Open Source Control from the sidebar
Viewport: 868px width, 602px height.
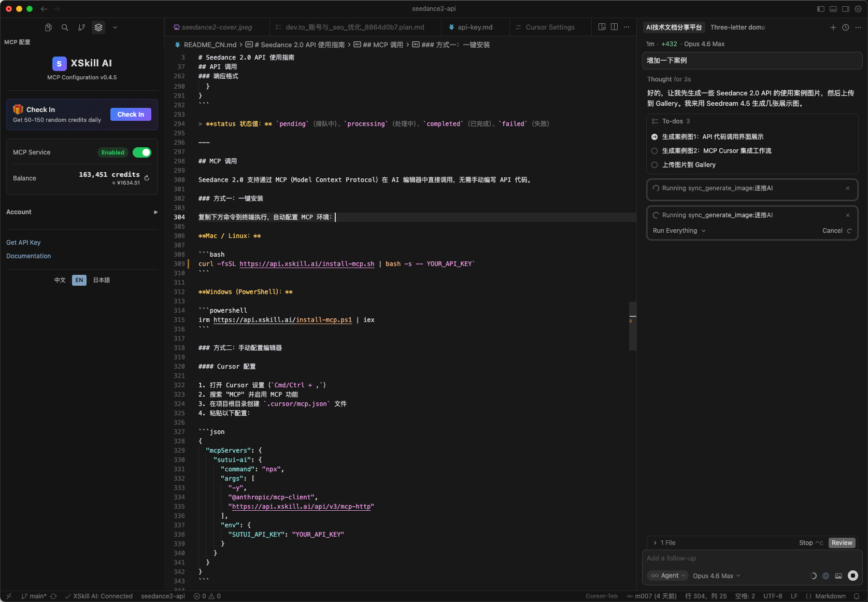81,27
